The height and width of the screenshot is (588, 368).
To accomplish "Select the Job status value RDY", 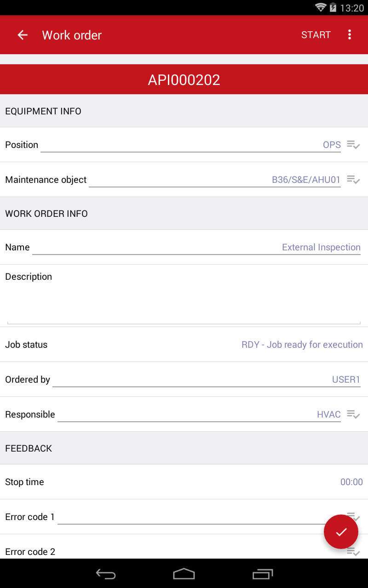I will (x=302, y=345).
